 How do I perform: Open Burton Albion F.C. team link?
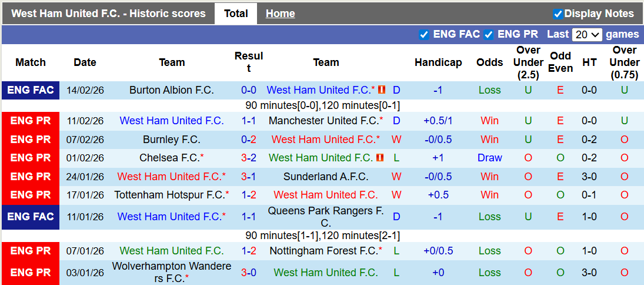click(x=171, y=90)
